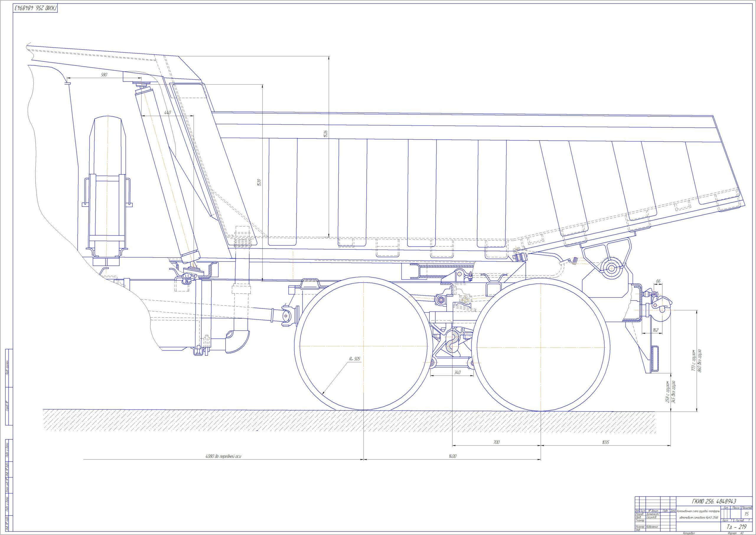Click the 1526 vertical dimension text
The width and height of the screenshot is (756, 535).
(x=326, y=133)
